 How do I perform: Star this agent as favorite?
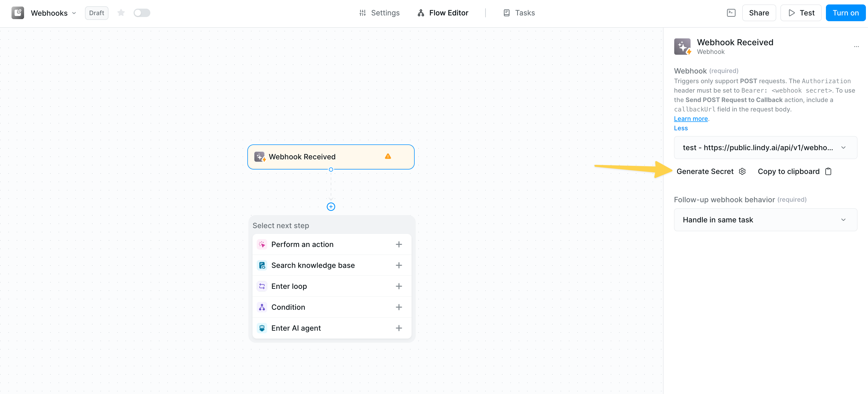(x=121, y=13)
